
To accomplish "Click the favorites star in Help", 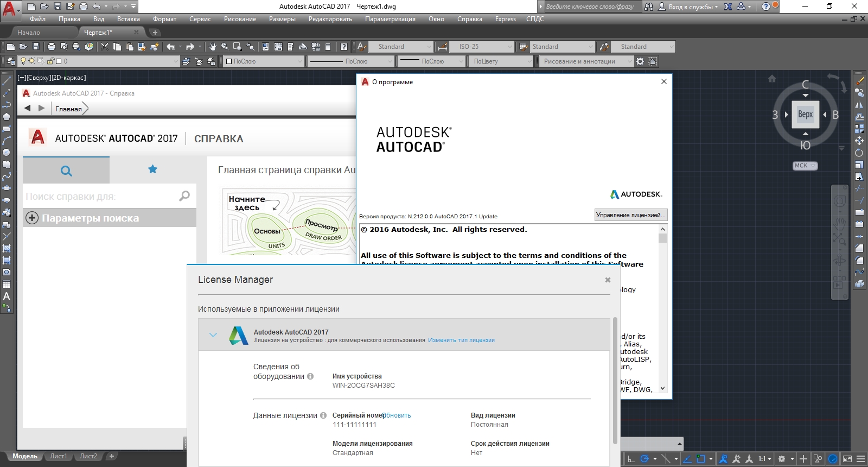I will [x=152, y=169].
